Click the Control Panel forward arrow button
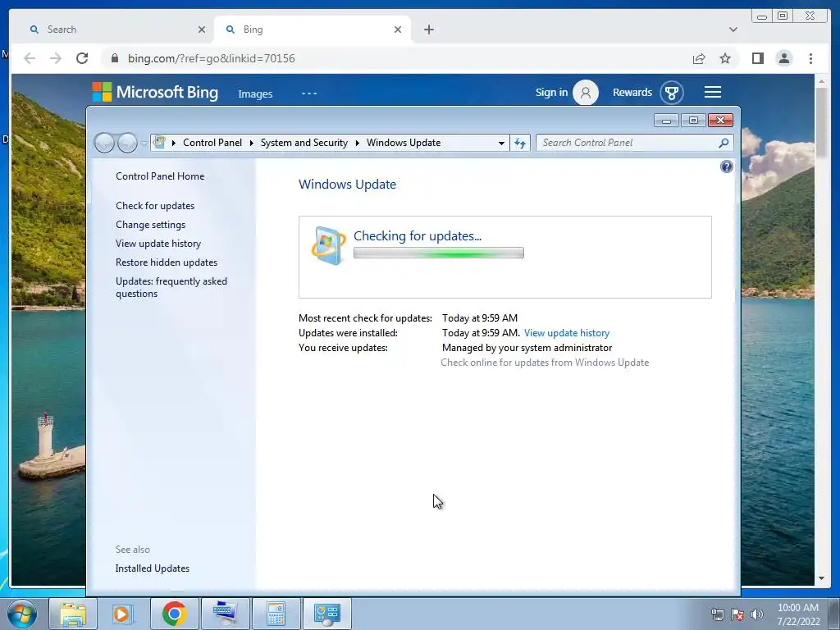Image resolution: width=840 pixels, height=630 pixels. (x=127, y=143)
